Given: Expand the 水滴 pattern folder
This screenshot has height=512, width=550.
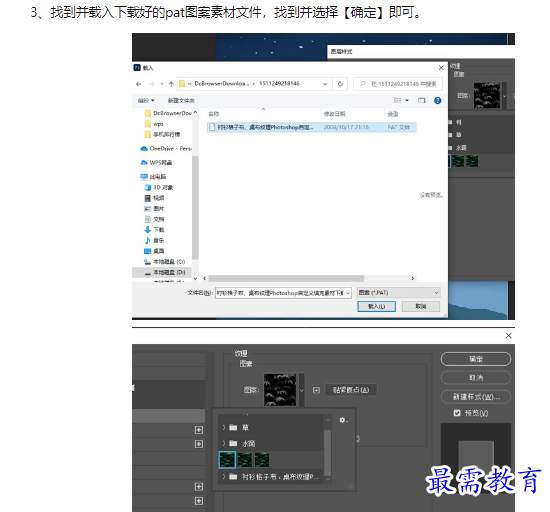Looking at the screenshot, I should coord(223,443).
